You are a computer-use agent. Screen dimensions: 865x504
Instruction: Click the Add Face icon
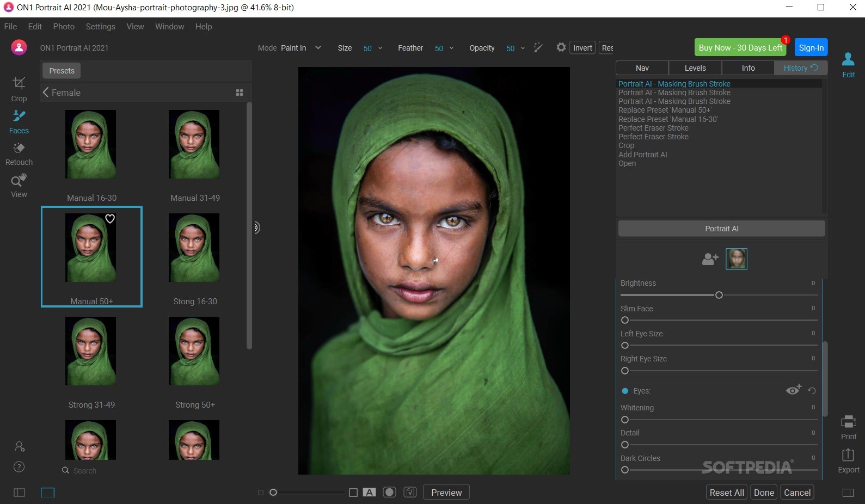click(x=710, y=259)
